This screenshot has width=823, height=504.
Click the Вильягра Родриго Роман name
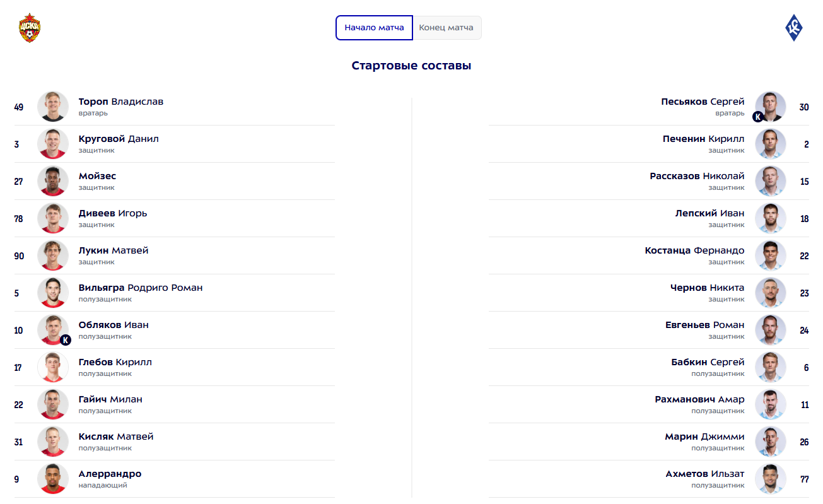(x=141, y=288)
